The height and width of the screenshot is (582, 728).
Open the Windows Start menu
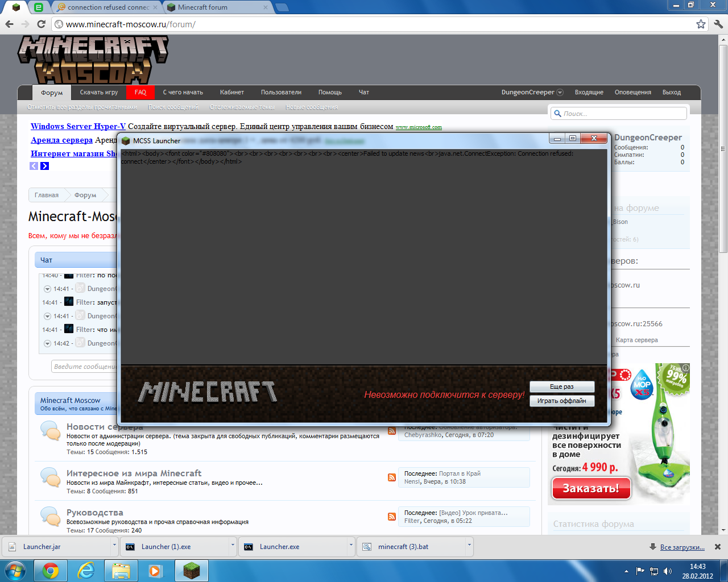[x=15, y=571]
